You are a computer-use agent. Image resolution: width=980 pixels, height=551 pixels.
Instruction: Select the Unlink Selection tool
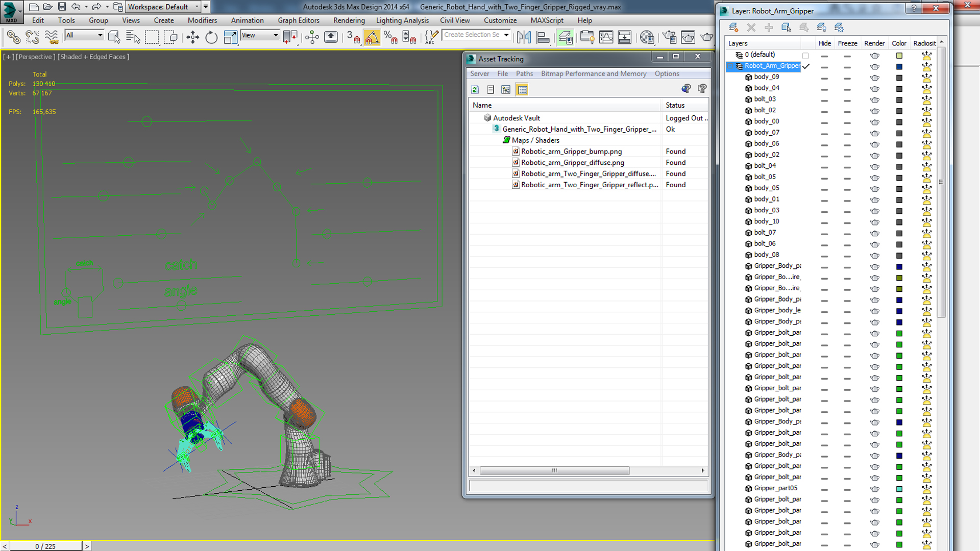pos(33,37)
